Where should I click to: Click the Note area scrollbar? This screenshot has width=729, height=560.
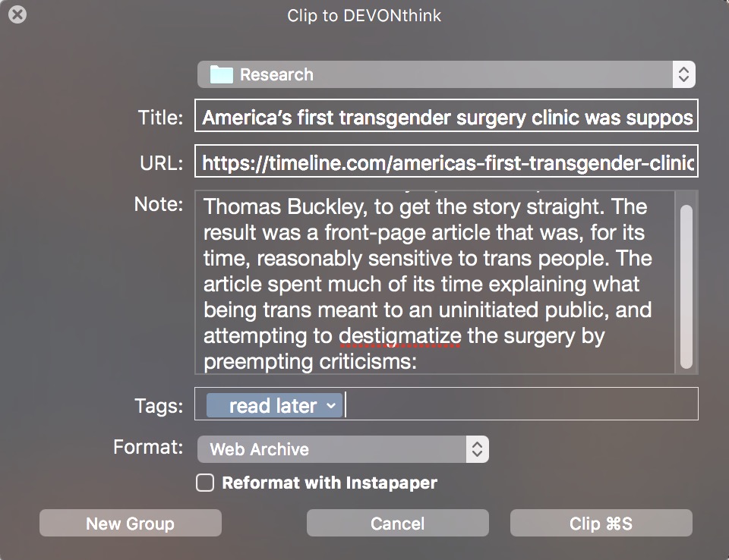click(686, 287)
